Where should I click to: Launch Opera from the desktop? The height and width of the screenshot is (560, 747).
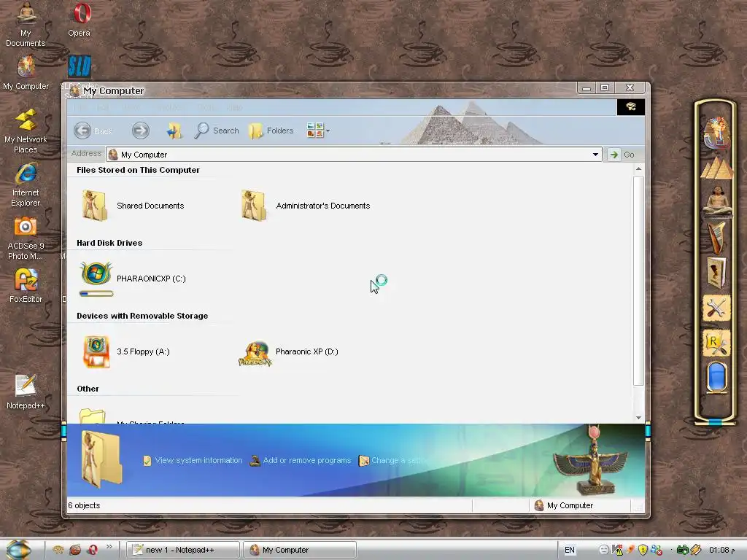(79, 20)
